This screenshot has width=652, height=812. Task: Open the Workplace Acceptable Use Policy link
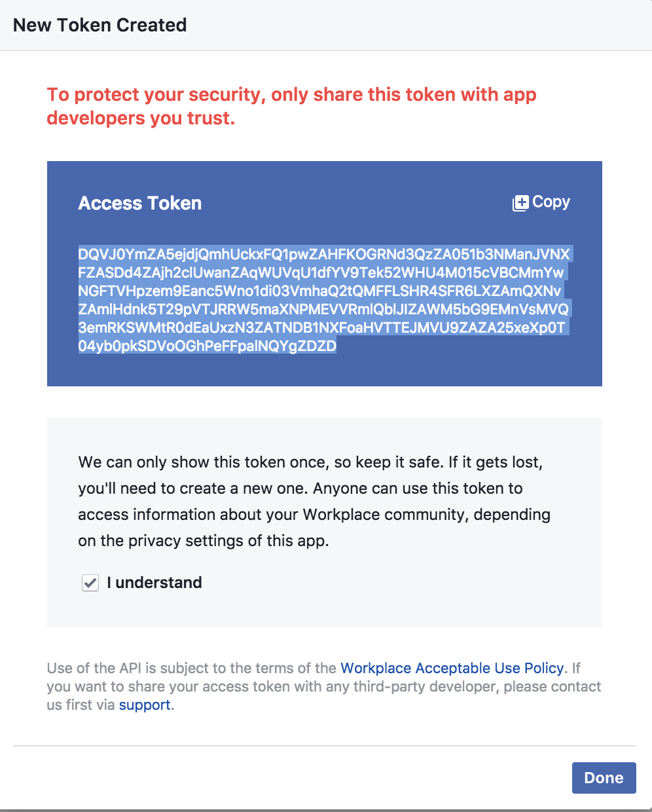(x=452, y=668)
